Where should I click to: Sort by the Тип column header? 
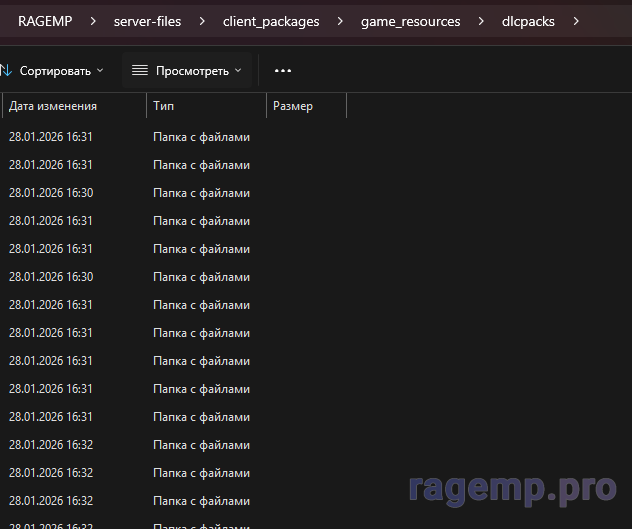[x=164, y=106]
